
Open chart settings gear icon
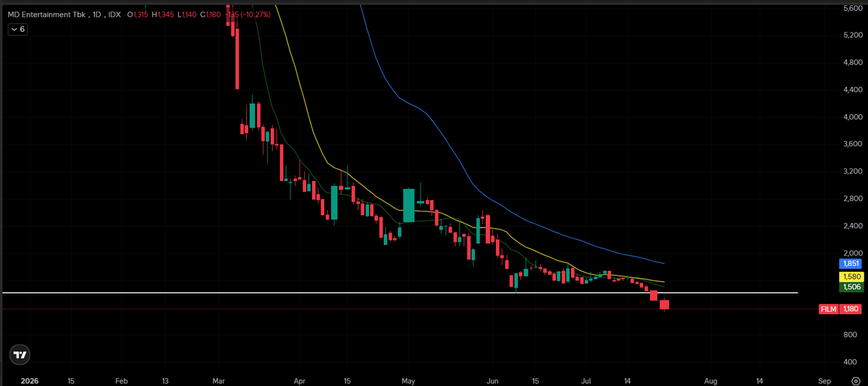pyautogui.click(x=854, y=381)
